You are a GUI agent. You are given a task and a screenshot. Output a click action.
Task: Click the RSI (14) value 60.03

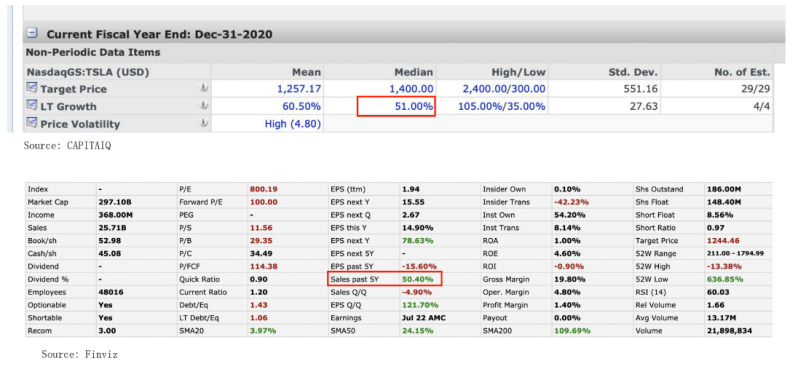pos(718,293)
